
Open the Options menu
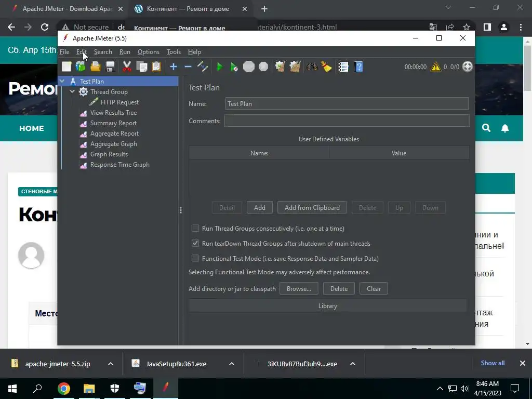148,52
